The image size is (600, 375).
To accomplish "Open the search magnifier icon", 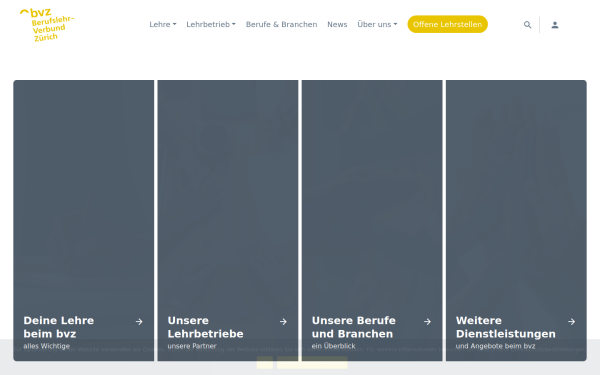I will (527, 25).
